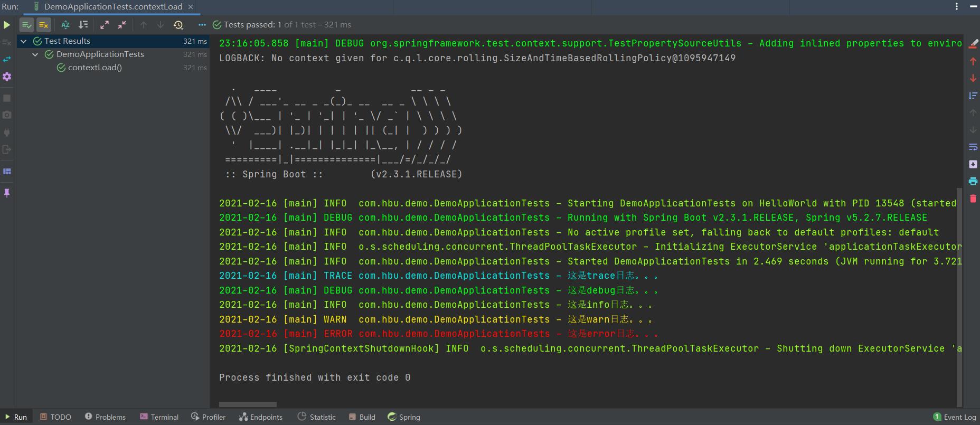
Task: Expand all test nodes
Action: pyautogui.click(x=105, y=25)
